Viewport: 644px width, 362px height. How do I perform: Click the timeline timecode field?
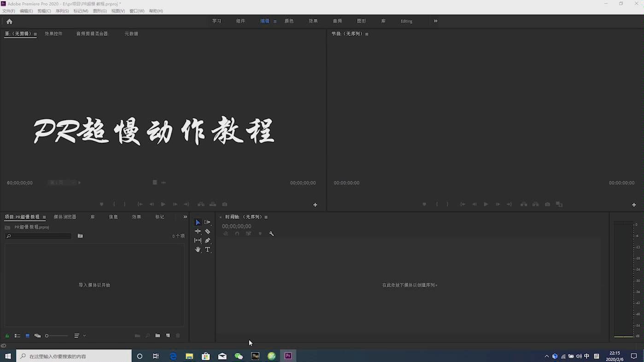(236, 226)
